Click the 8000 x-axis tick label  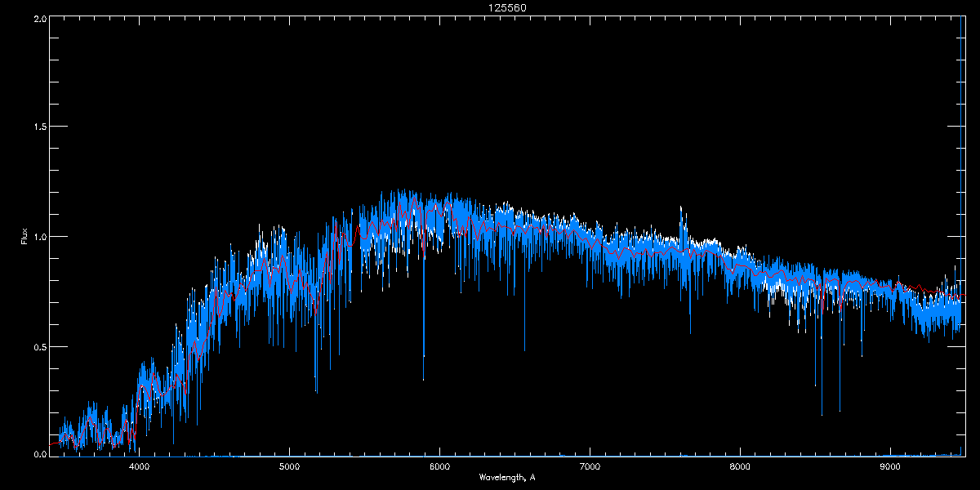[x=740, y=466]
